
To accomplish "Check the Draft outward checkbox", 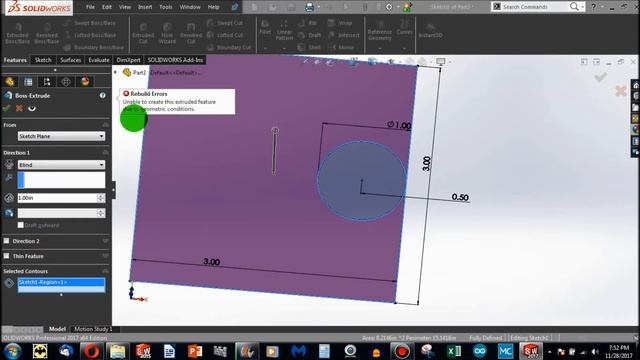I will pyautogui.click(x=20, y=225).
